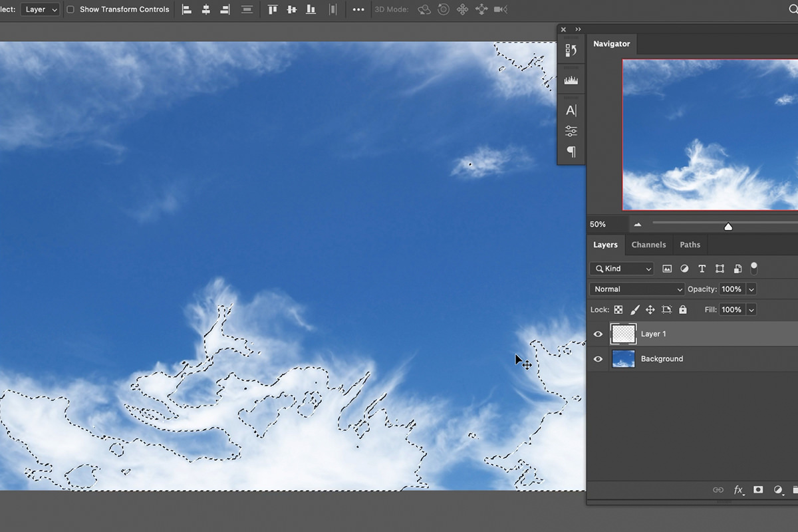Image resolution: width=798 pixels, height=532 pixels.
Task: Expand the Opacity dropdown arrow
Action: click(752, 289)
